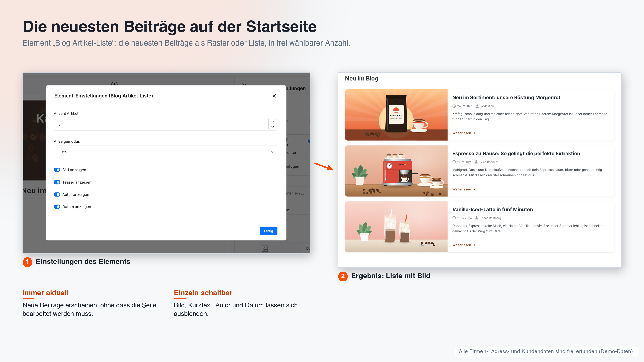Close the Element-Einstellungen dialog with X
The image size is (644, 362).
click(274, 96)
